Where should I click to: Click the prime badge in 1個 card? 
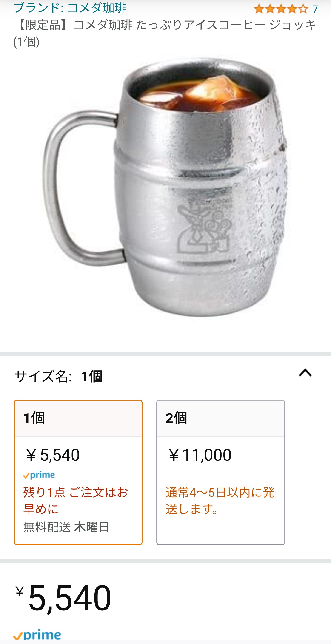click(39, 475)
